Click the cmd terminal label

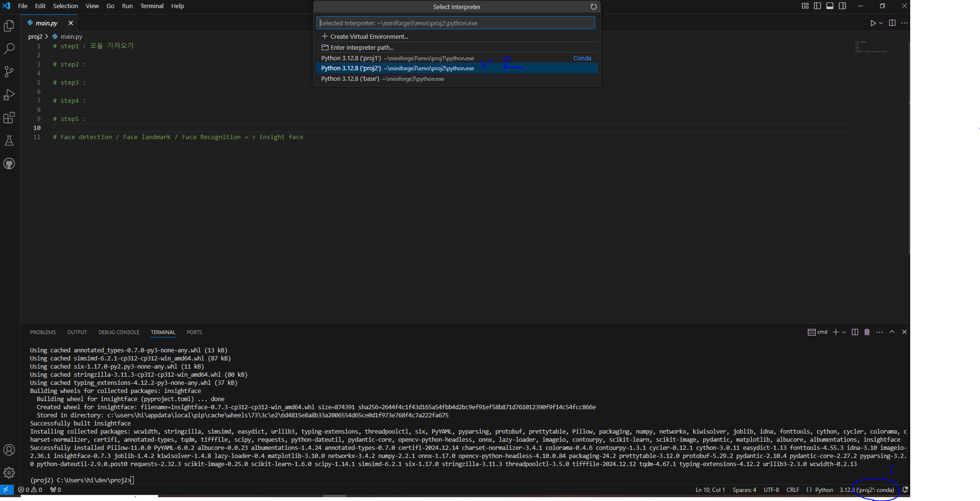point(817,332)
